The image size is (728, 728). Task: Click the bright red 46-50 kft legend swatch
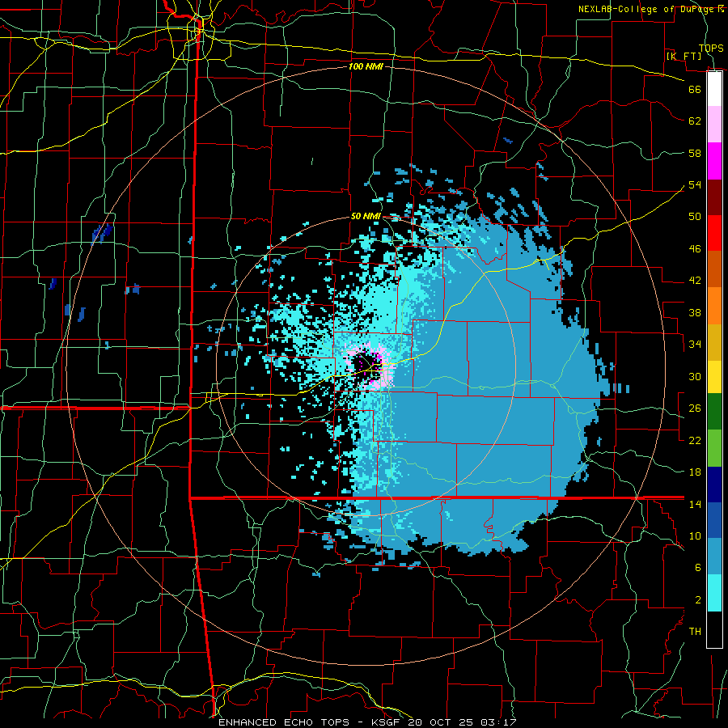coord(714,233)
